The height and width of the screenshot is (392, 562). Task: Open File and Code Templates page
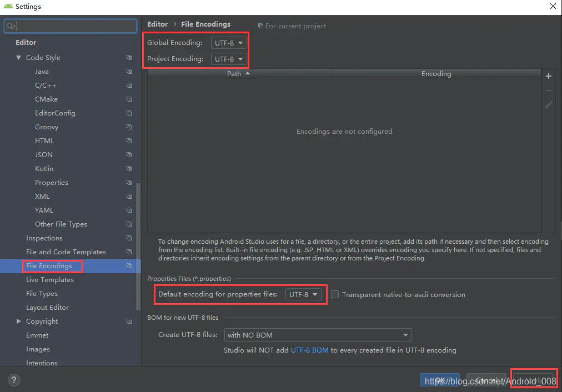66,252
